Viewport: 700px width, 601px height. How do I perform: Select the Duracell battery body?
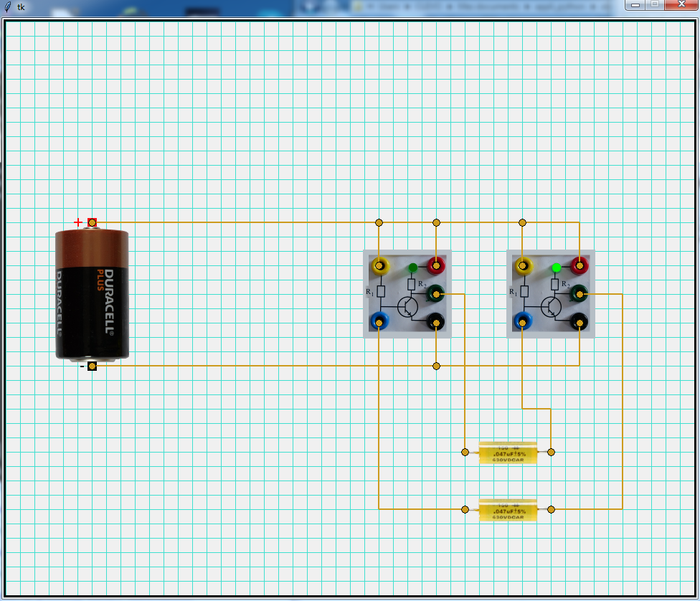point(92,294)
